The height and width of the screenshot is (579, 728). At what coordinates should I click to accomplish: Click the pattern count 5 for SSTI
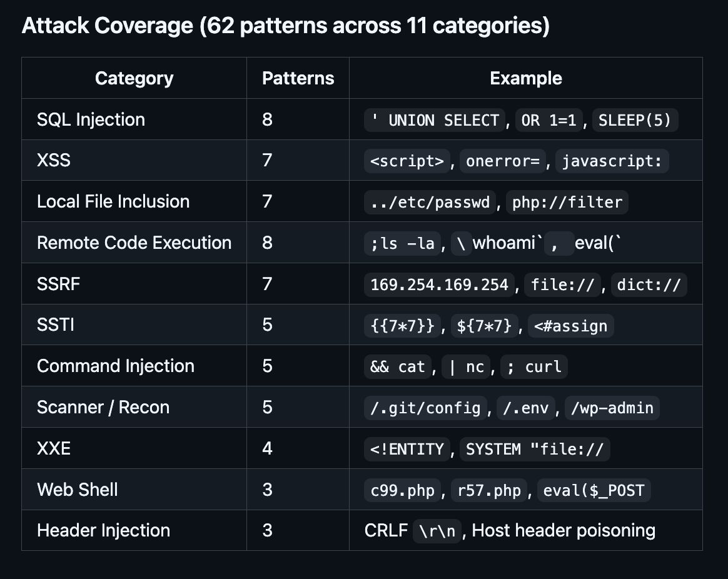[x=267, y=325]
